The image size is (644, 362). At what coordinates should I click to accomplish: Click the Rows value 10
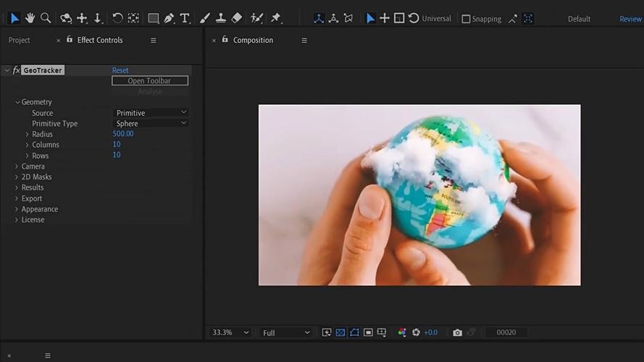coord(117,155)
